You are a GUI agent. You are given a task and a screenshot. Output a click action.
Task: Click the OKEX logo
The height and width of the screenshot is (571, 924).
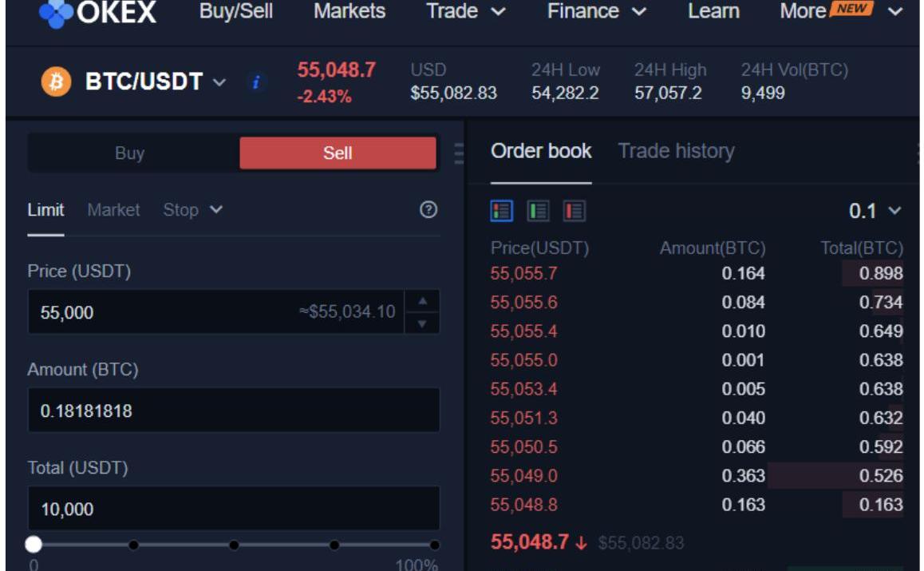point(98,12)
